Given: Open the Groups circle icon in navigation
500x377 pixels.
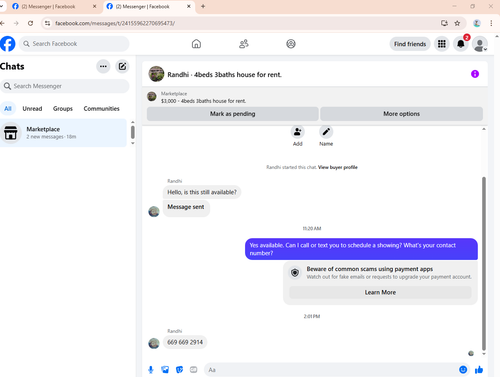Looking at the screenshot, I should click(291, 44).
